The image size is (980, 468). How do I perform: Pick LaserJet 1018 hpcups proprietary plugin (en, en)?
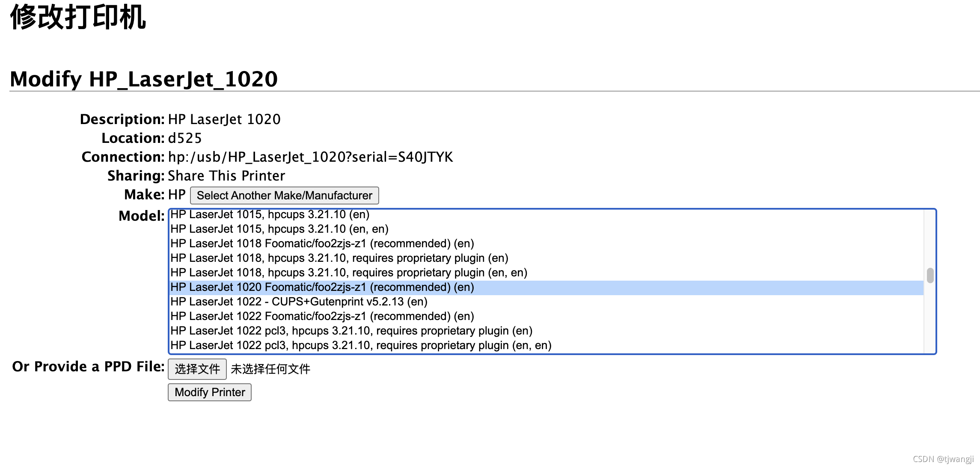point(348,273)
